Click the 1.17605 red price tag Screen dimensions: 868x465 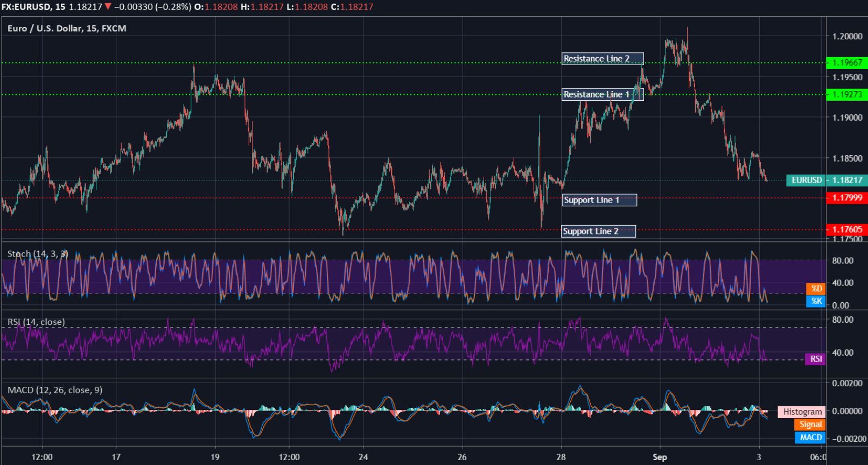click(x=846, y=230)
